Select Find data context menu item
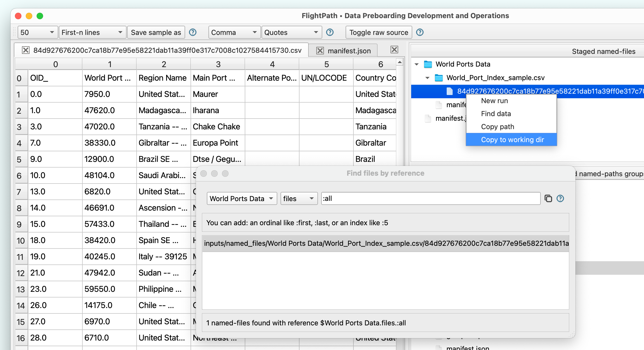 pyautogui.click(x=511, y=114)
